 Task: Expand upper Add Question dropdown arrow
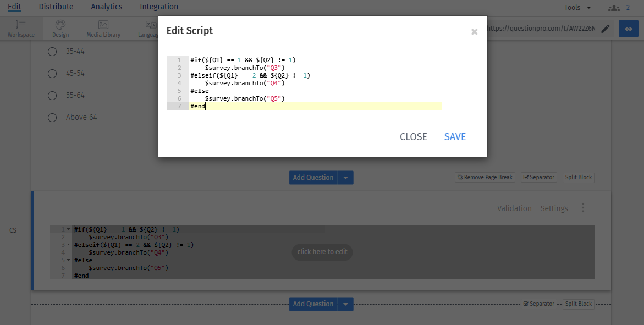345,178
